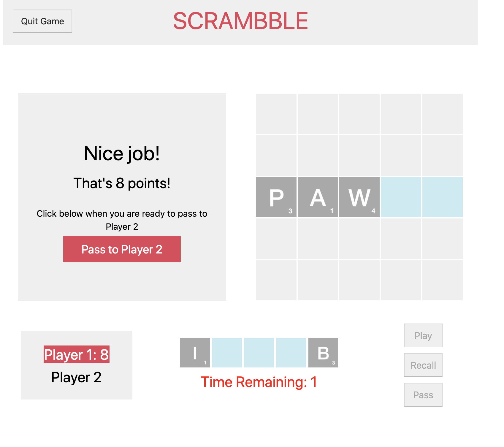Click the Player 2 score label

click(77, 377)
